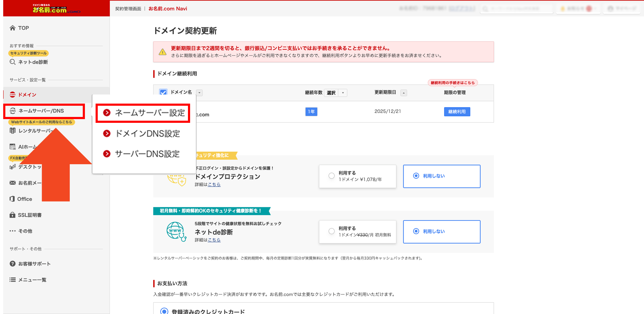644x314 pixels.
Task: Open メニュー一覧 list icon
Action: 13,280
